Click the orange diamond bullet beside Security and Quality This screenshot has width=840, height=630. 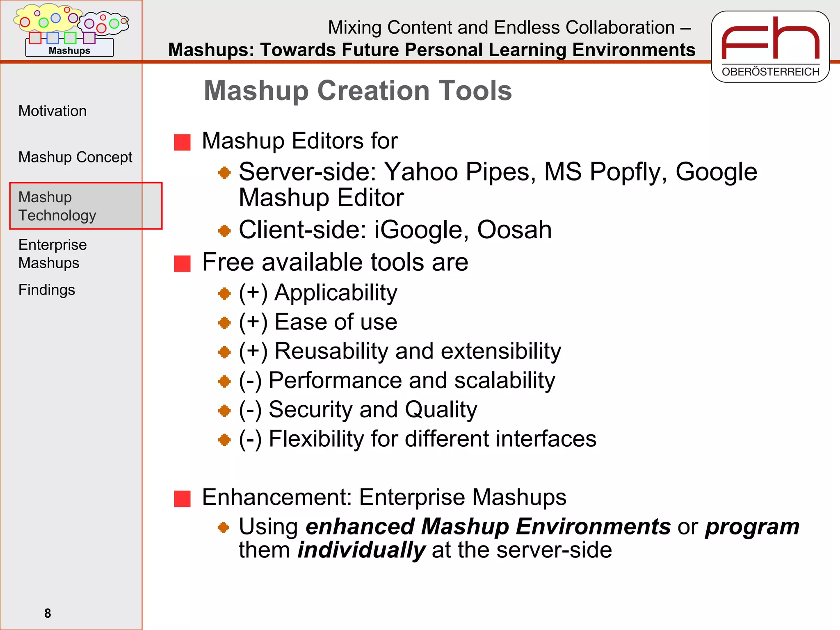coord(224,411)
